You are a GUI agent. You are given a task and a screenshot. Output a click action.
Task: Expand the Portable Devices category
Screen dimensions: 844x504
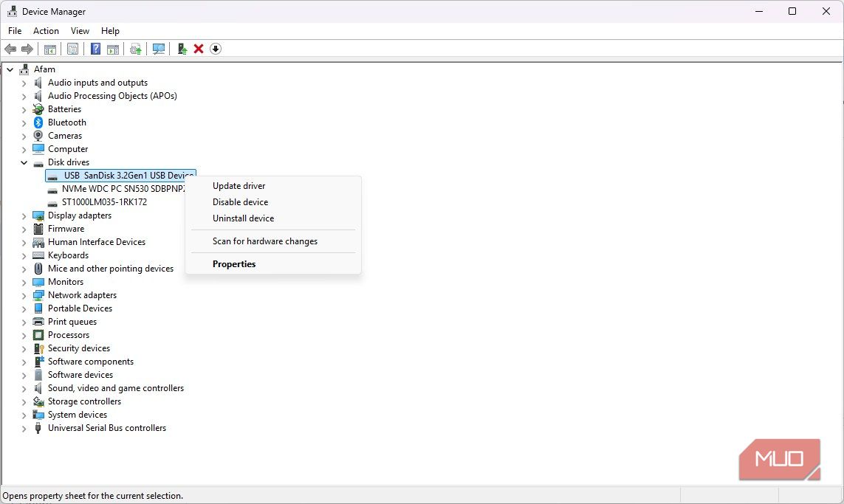coord(24,308)
